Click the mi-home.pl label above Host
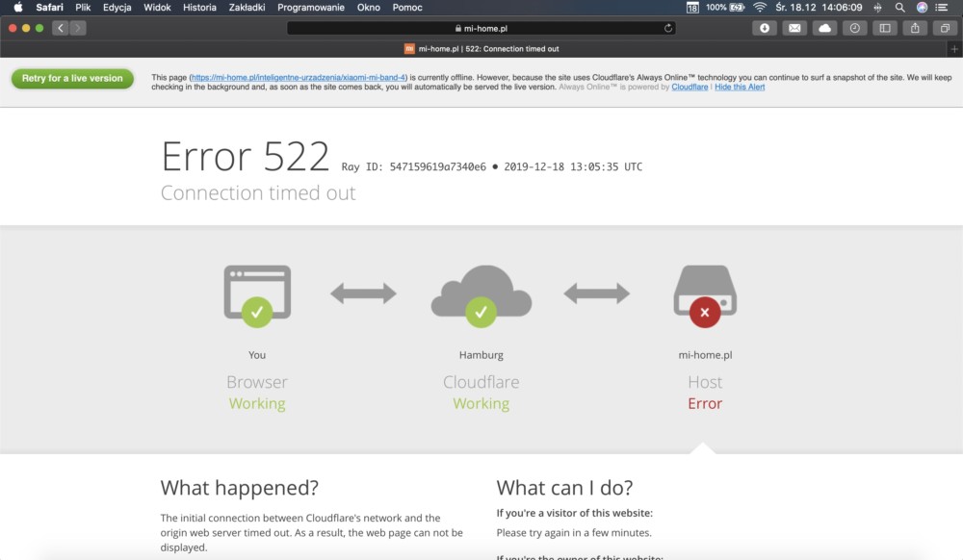Image resolution: width=963 pixels, height=560 pixels. [705, 355]
